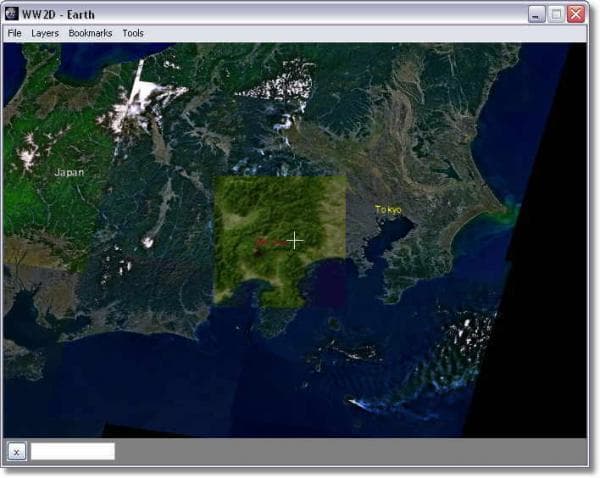
Task: Maximize the WW2D window
Action: (x=556, y=15)
